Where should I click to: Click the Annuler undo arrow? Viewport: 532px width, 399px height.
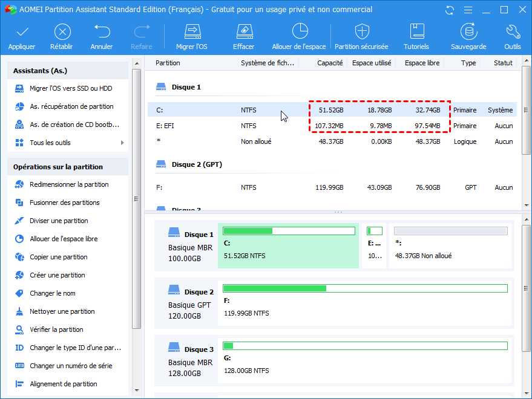(102, 32)
